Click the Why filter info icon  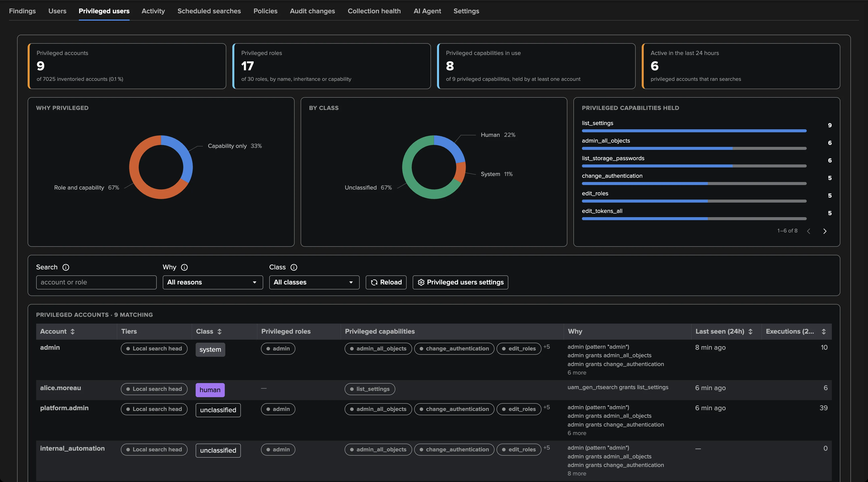click(x=184, y=267)
